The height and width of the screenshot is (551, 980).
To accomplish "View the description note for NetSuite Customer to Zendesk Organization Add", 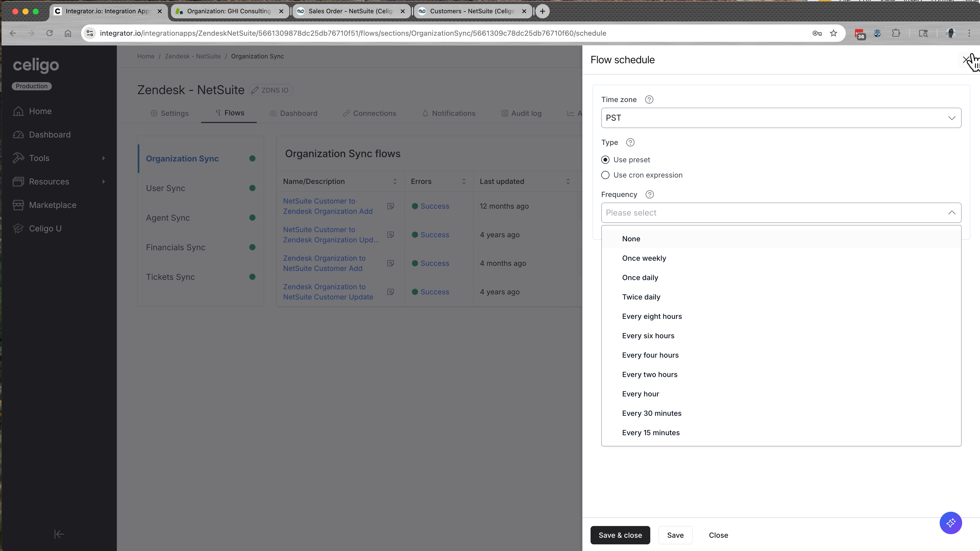I will pyautogui.click(x=390, y=206).
